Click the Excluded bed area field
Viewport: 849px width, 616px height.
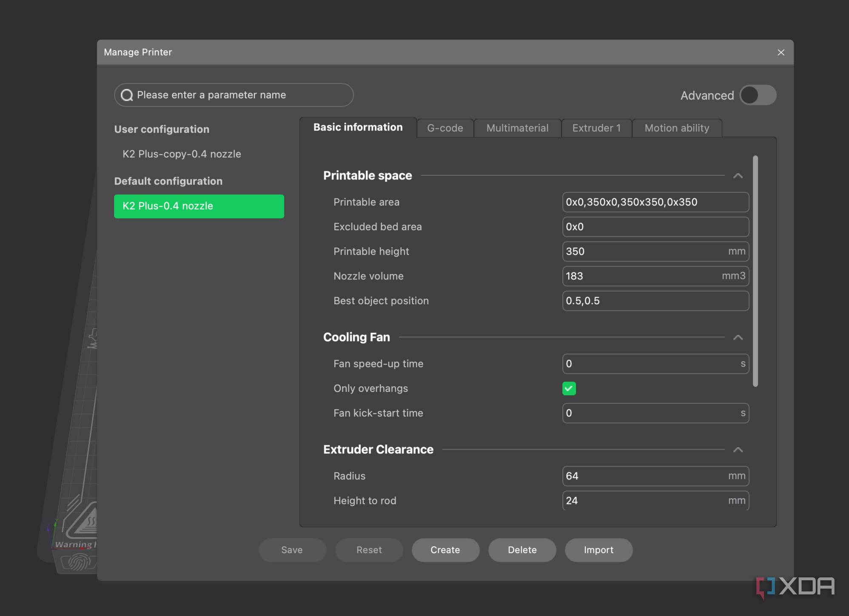[655, 227]
